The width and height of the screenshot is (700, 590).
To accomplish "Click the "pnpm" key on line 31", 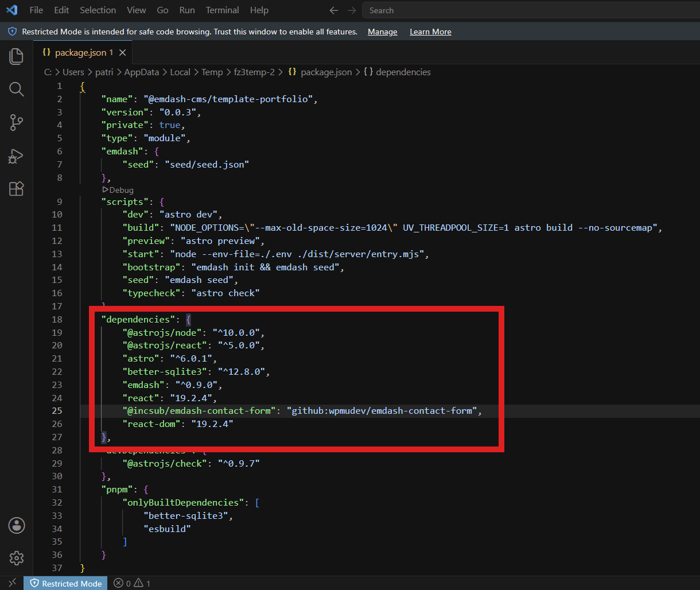I will point(117,490).
